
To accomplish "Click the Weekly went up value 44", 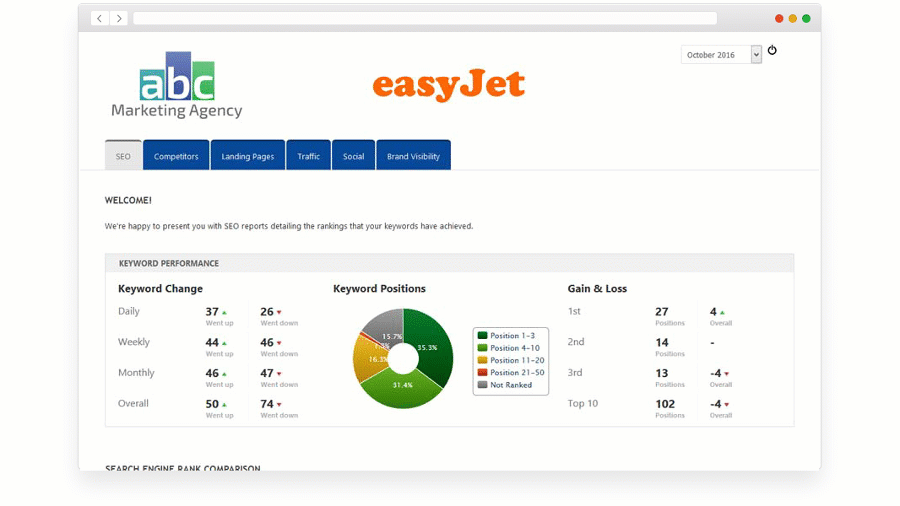I will [212, 342].
